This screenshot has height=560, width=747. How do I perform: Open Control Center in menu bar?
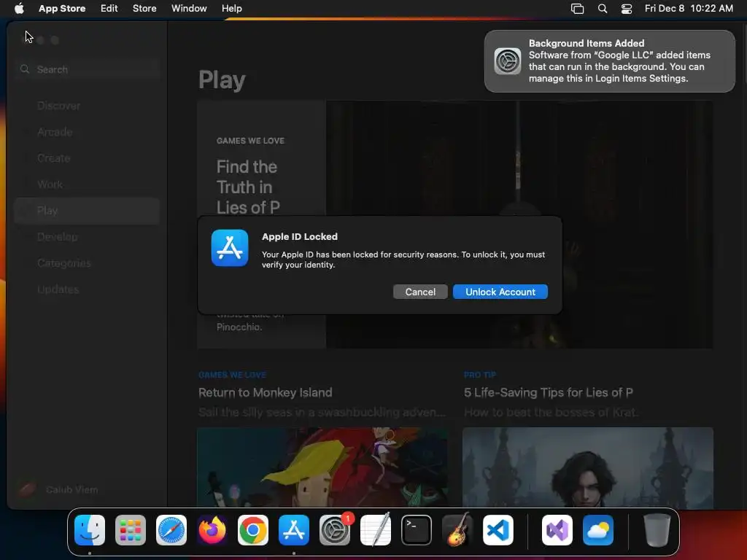pyautogui.click(x=627, y=8)
